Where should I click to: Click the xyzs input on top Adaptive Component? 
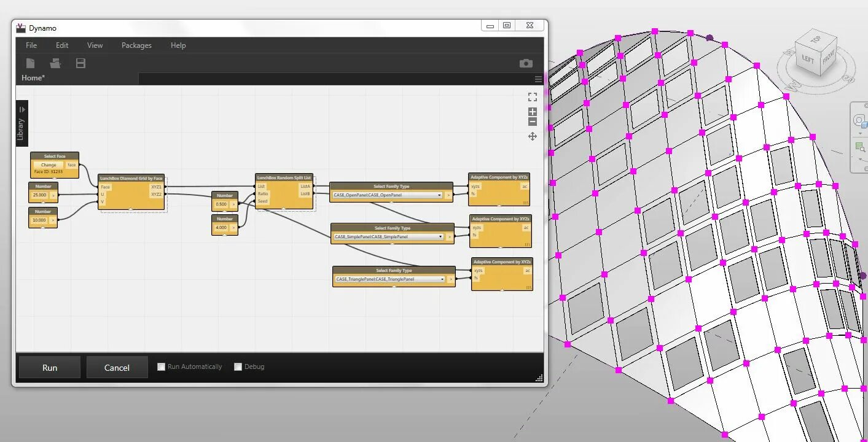pyautogui.click(x=475, y=186)
